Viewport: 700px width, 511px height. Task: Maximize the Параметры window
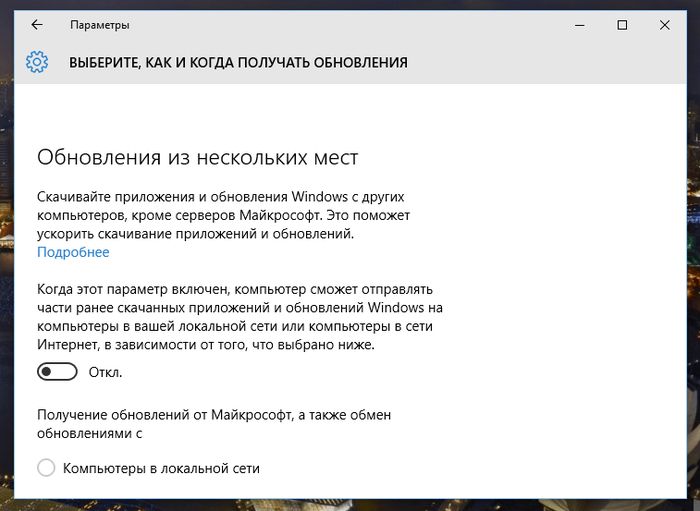[622, 25]
